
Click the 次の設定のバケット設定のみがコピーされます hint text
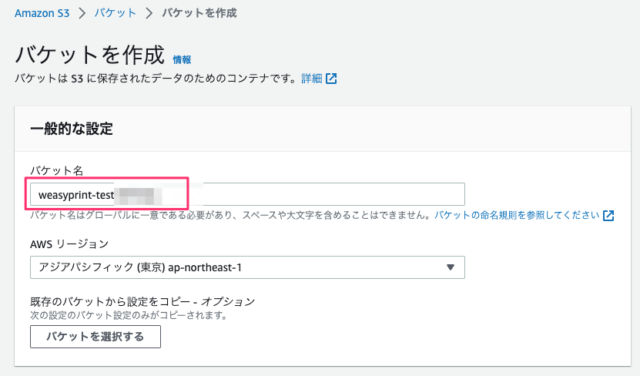129,315
